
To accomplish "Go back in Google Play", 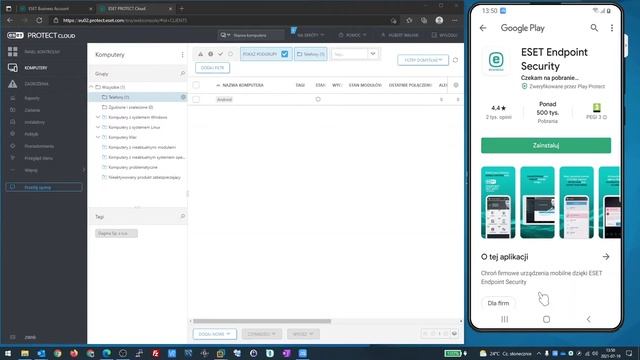I will click(x=483, y=28).
